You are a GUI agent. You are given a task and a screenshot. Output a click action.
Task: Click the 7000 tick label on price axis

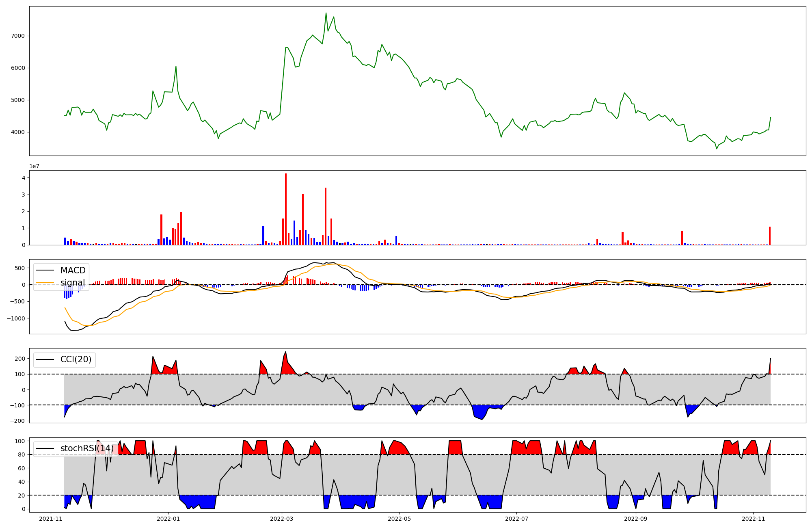(18, 36)
